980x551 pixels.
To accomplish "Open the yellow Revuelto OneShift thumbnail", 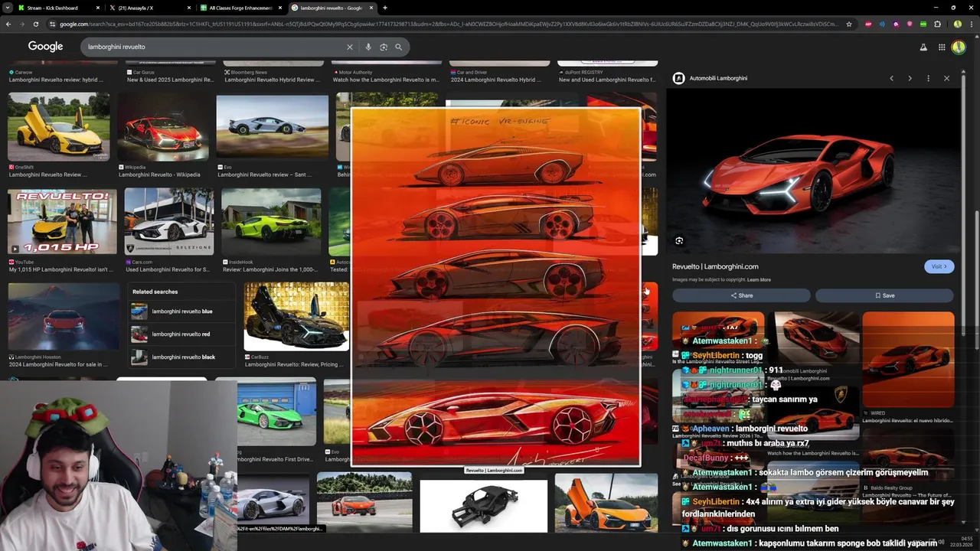I will coord(59,127).
